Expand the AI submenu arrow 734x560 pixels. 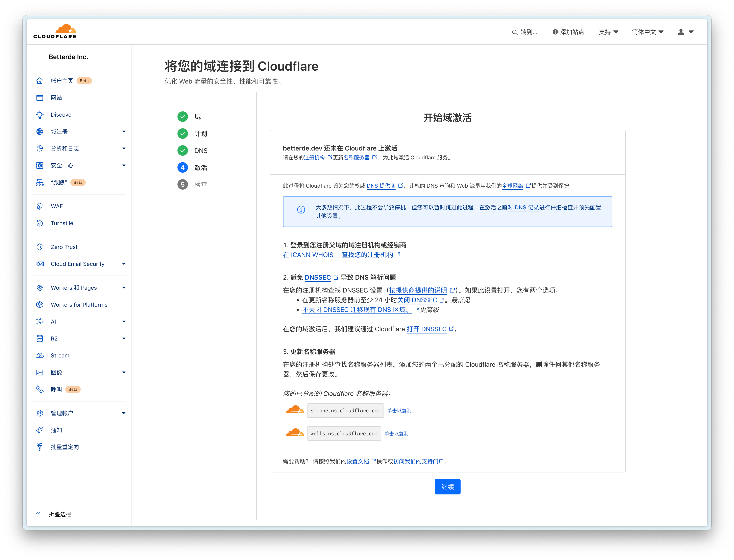[124, 321]
